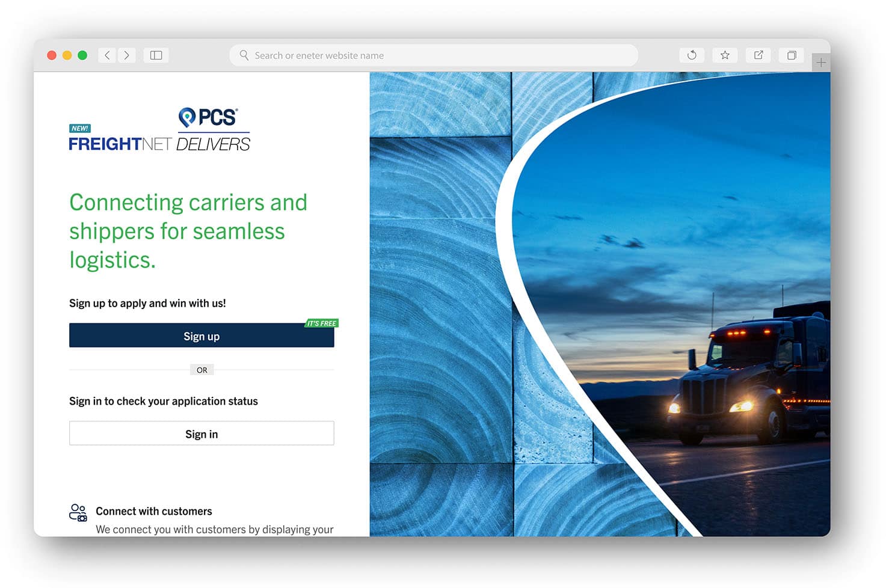Select the Connecting carriers and shippers headline
Viewport: 886px width, 588px height.
(188, 231)
